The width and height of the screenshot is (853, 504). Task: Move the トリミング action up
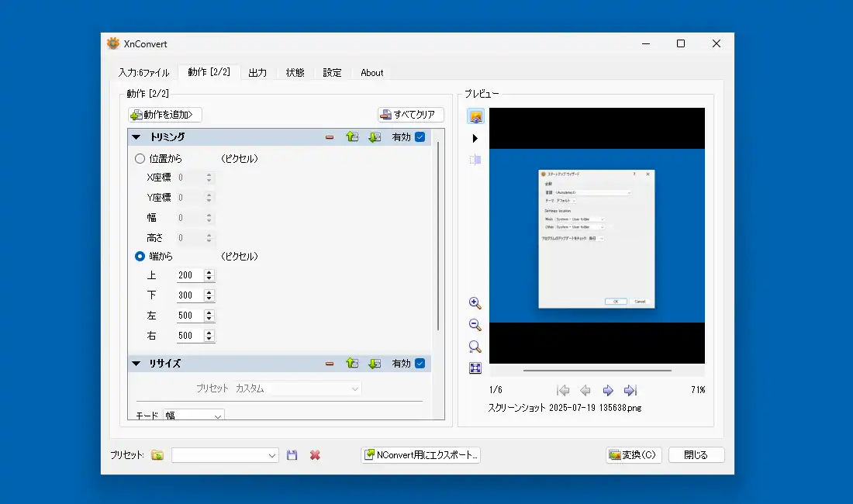tap(352, 137)
